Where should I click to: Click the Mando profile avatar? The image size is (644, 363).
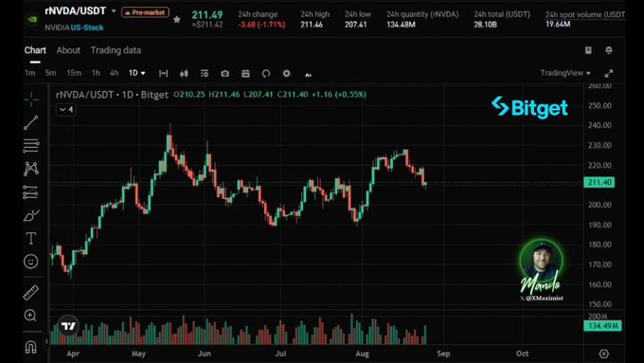pos(541,261)
